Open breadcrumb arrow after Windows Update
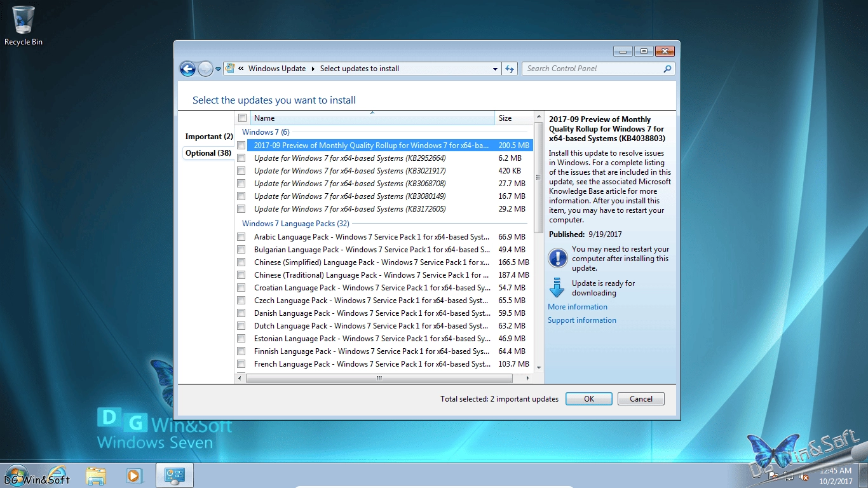This screenshot has width=868, height=488. pyautogui.click(x=313, y=69)
